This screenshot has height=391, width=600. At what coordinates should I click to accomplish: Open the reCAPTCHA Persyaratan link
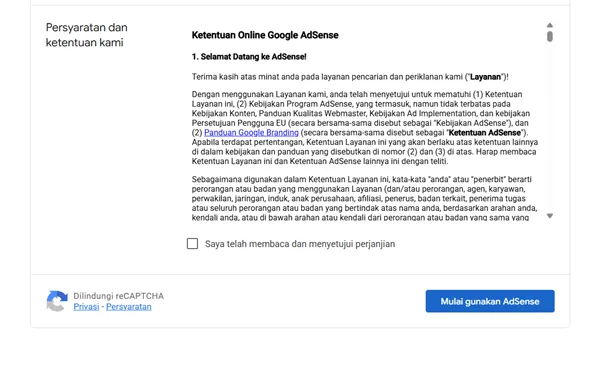pos(129,307)
